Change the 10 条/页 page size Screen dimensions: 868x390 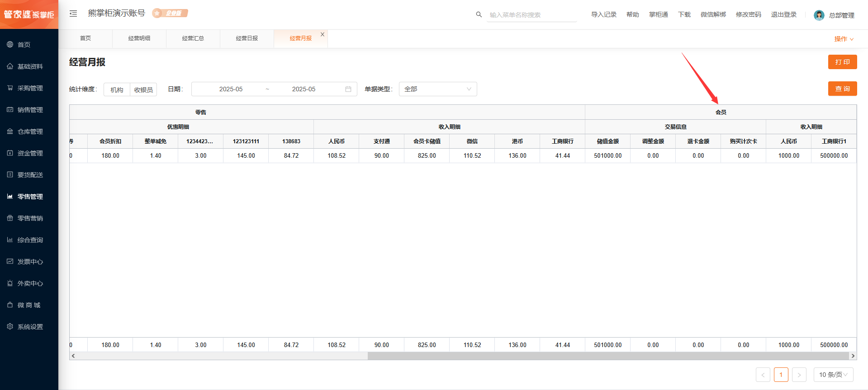833,375
